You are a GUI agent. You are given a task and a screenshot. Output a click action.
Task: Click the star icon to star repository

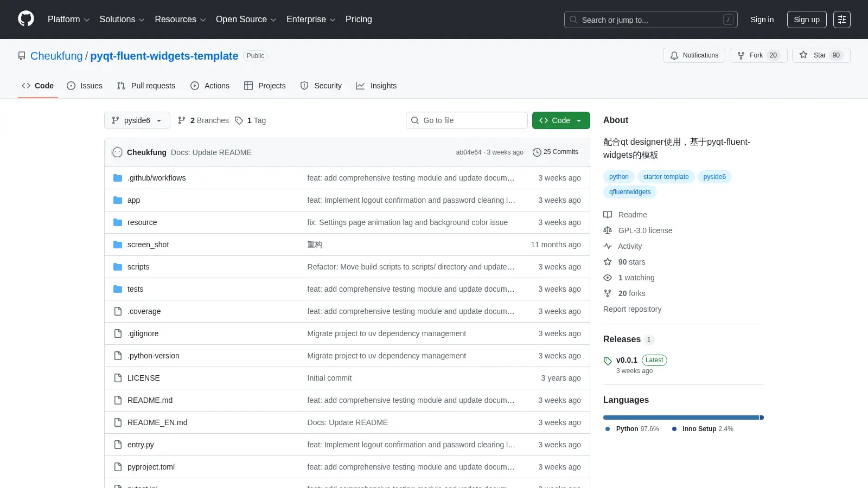[803, 55]
